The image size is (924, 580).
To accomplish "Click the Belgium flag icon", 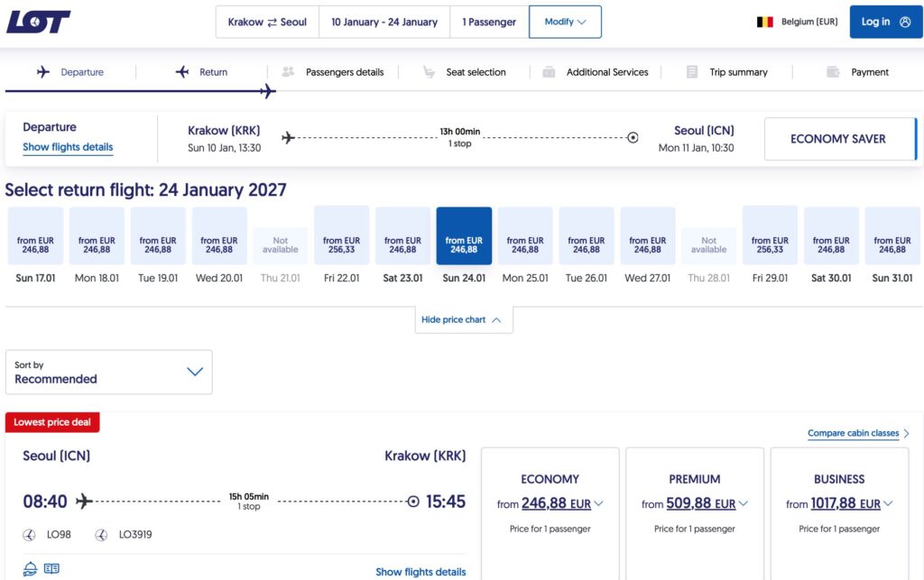I will [x=764, y=22].
